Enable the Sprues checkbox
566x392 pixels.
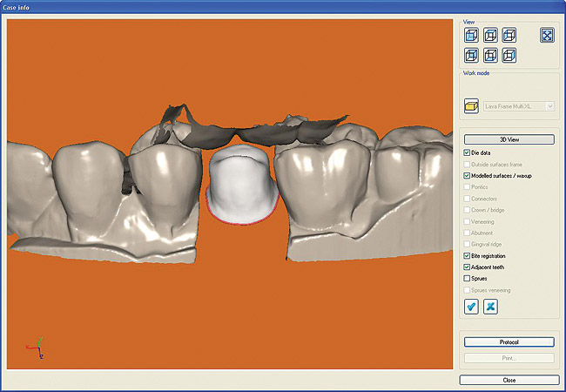(x=468, y=279)
